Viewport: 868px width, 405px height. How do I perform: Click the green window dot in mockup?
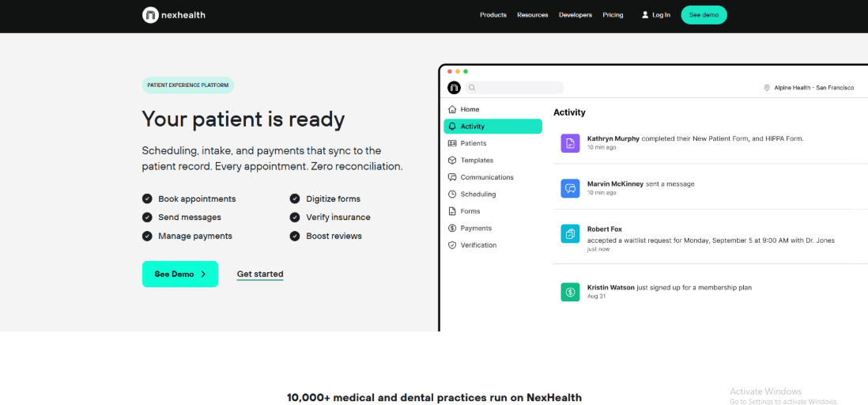coord(466,71)
